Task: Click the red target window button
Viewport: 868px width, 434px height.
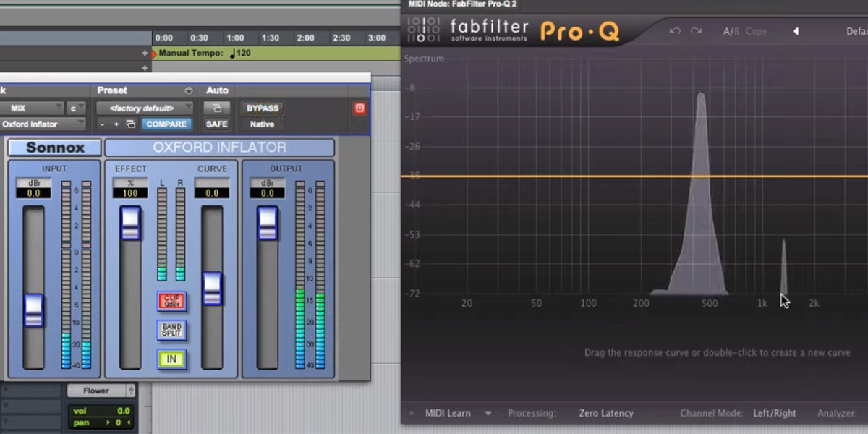Action: pos(359,109)
